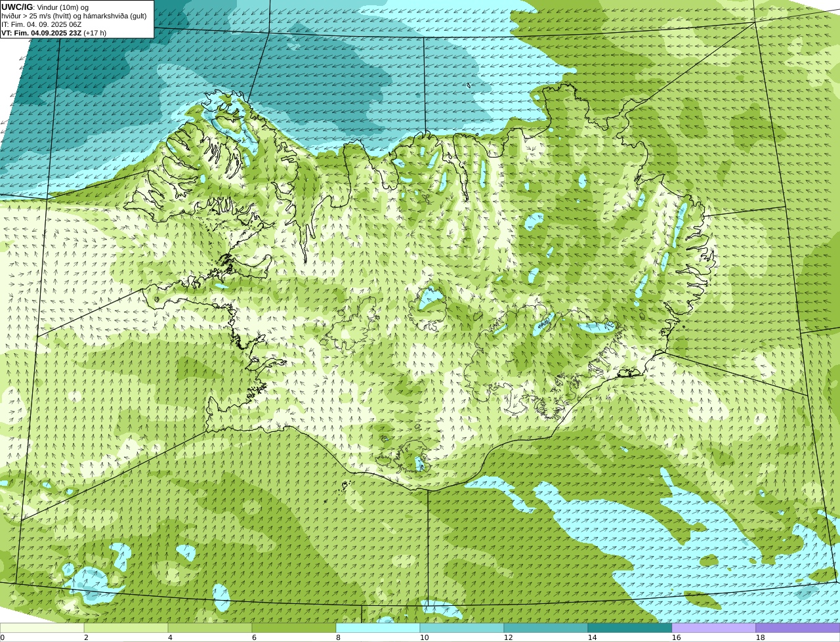840x642 pixels.
Task: Click the legend label '10'
Action: (424, 637)
